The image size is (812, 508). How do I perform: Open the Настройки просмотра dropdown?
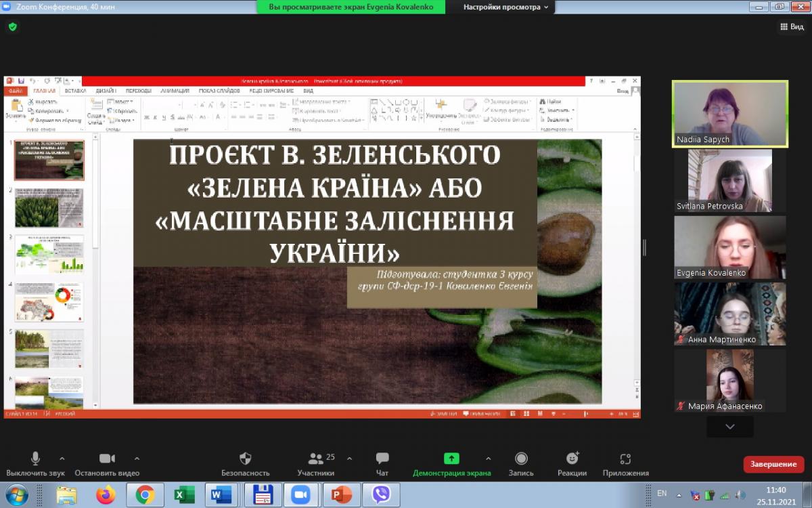pos(506,7)
